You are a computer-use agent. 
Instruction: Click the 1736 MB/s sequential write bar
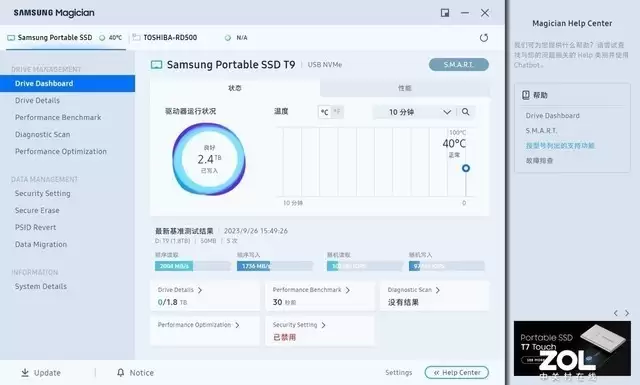point(275,266)
